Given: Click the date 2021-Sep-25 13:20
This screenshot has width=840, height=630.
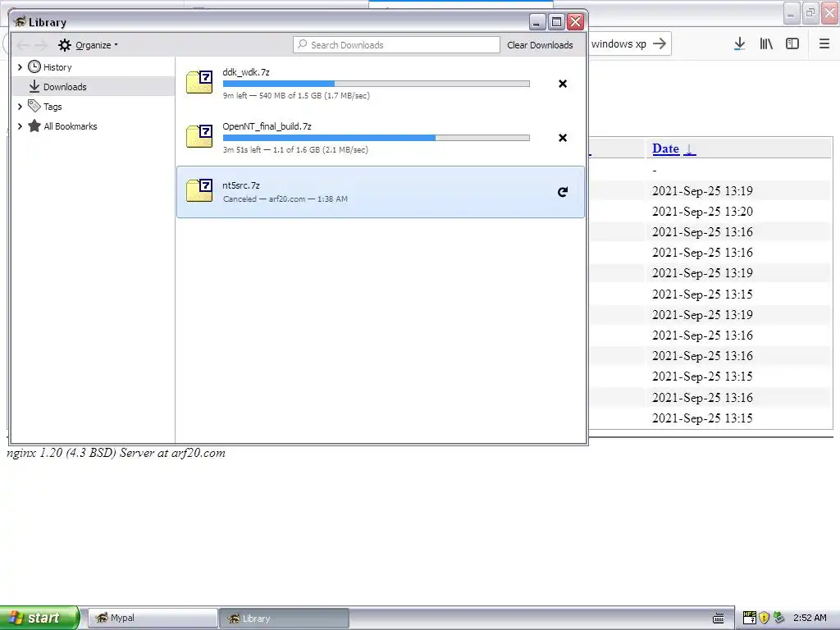Looking at the screenshot, I should (x=702, y=211).
